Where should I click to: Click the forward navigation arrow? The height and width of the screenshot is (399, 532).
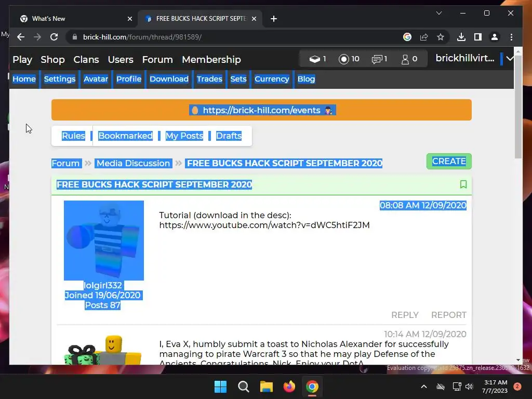pyautogui.click(x=37, y=37)
